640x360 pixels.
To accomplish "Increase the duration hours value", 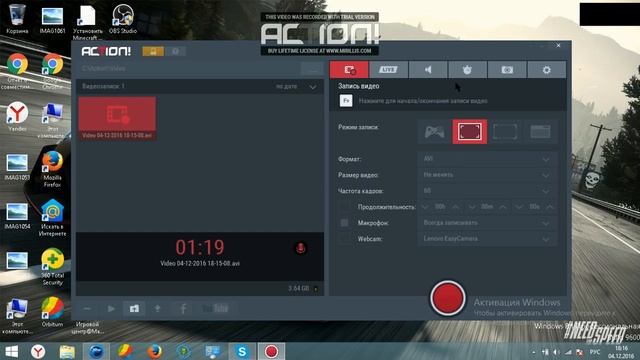I will (x=456, y=207).
